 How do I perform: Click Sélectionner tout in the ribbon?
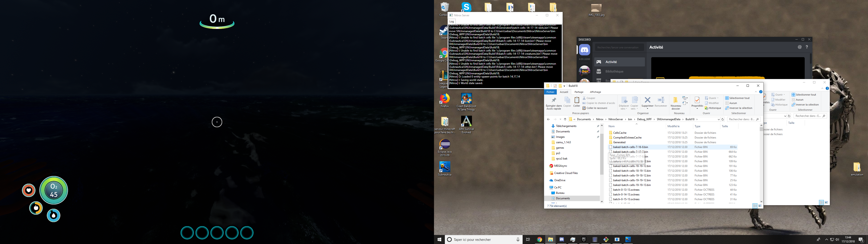737,98
